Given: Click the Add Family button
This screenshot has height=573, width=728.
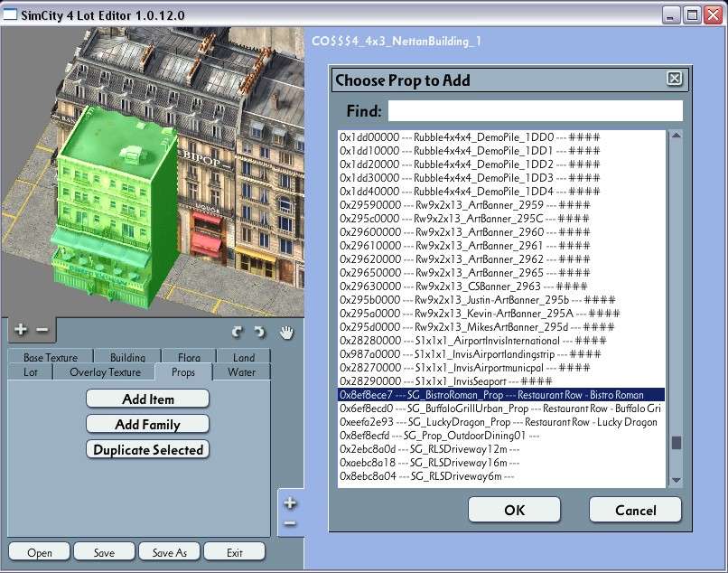Looking at the screenshot, I should pyautogui.click(x=147, y=424).
